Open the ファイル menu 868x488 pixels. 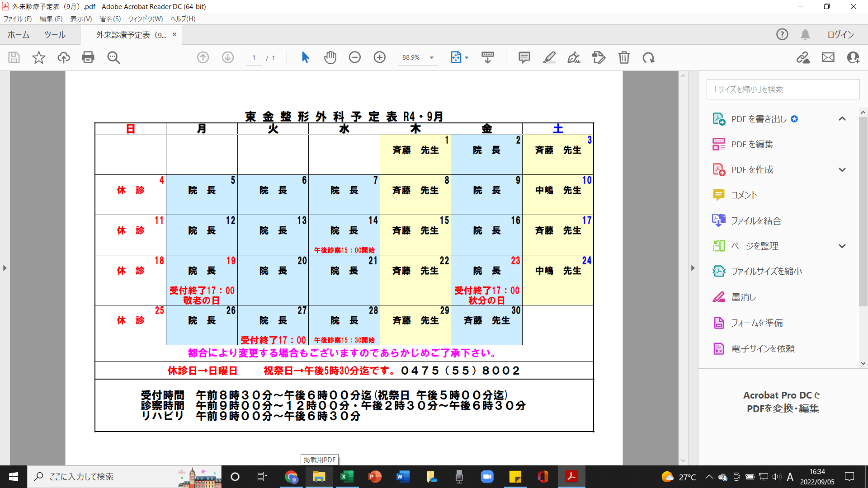click(x=18, y=19)
